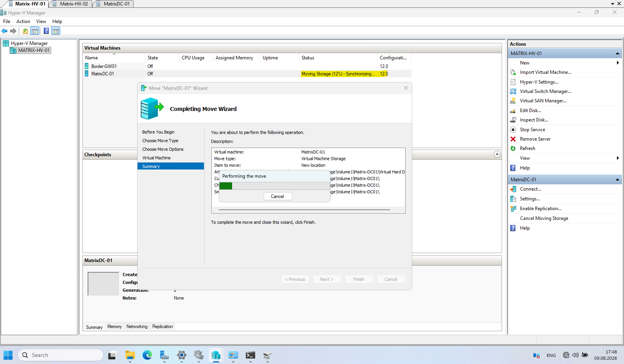Click the Virtual Switch Manager icon
This screenshot has width=624, height=364.
(513, 91)
